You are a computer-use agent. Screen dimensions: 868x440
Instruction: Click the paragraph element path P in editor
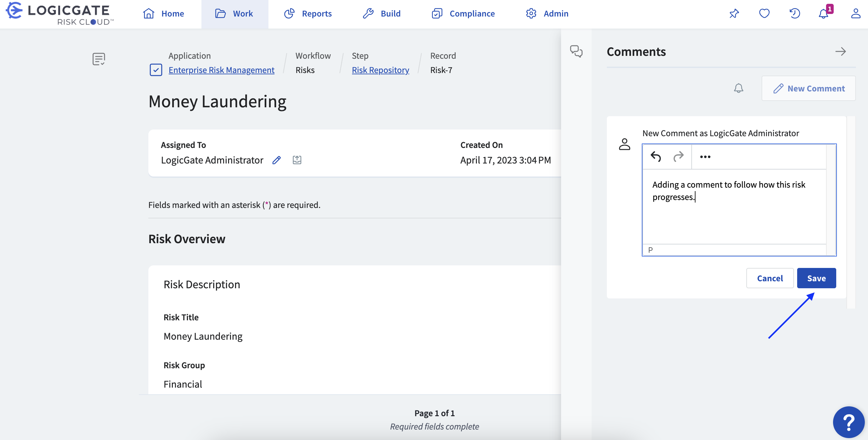pos(650,250)
